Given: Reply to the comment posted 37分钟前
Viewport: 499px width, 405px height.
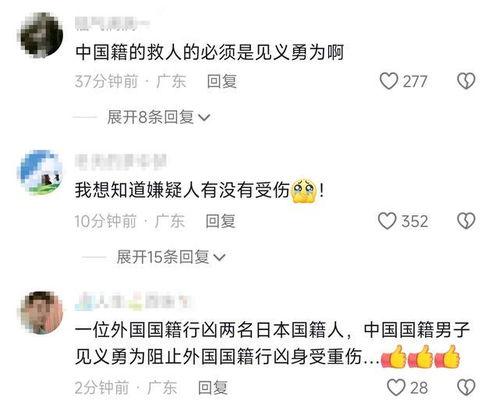Looking at the screenshot, I should (x=222, y=81).
